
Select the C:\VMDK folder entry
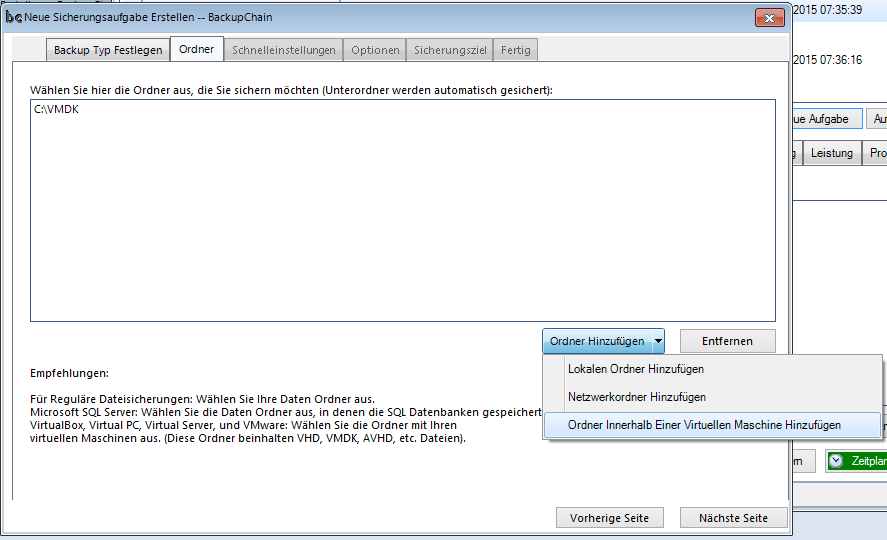click(57, 109)
